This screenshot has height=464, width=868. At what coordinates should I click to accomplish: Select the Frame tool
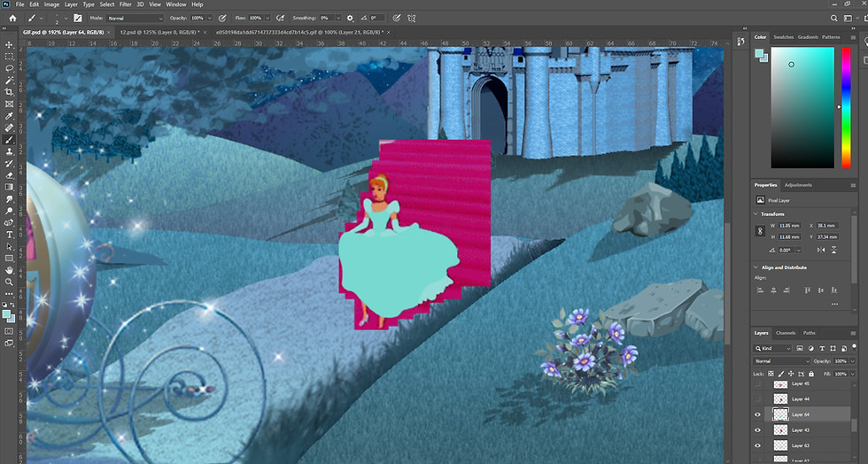[9, 104]
